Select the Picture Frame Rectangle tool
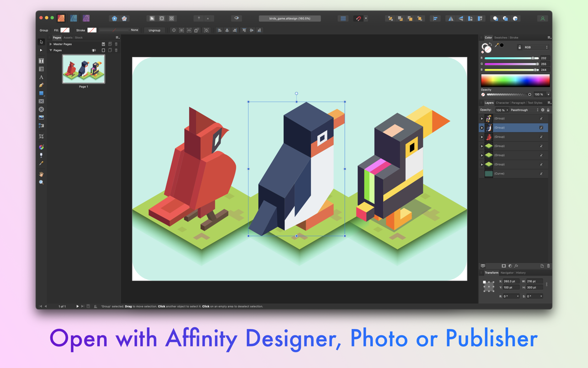This screenshot has height=368, width=588. click(x=41, y=102)
